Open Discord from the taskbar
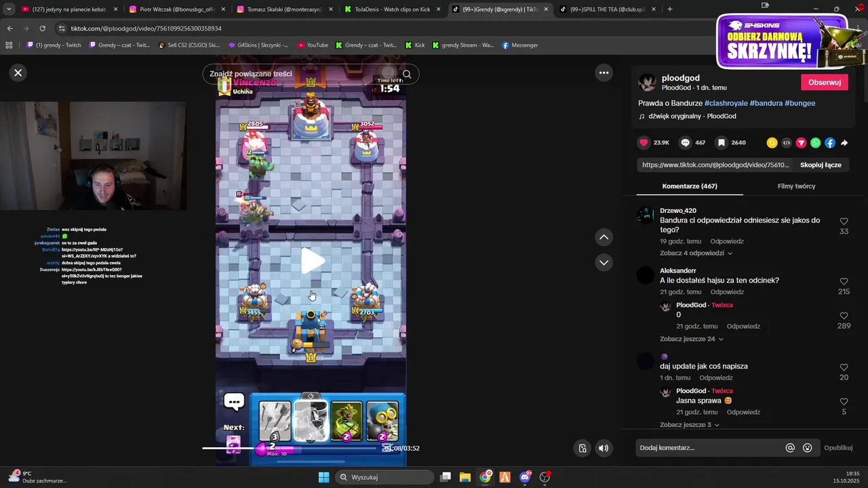Viewport: 868px width, 488px height. click(525, 477)
